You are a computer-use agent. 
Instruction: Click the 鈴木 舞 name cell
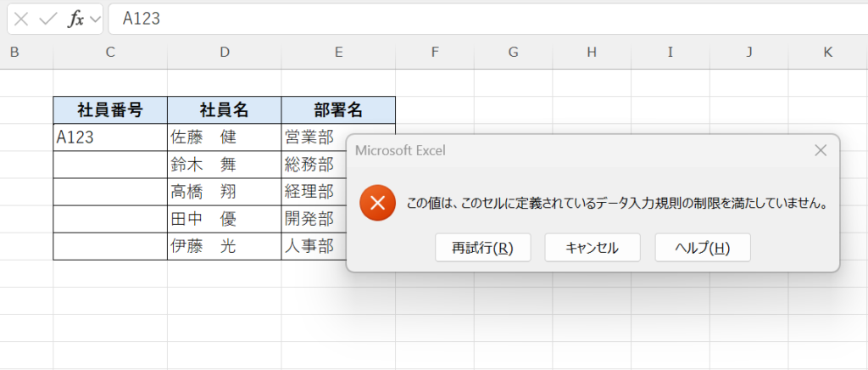click(225, 165)
